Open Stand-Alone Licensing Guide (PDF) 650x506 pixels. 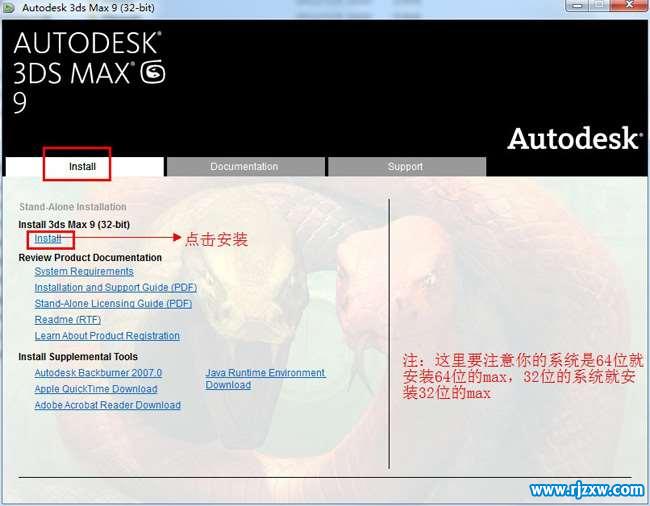click(113, 304)
